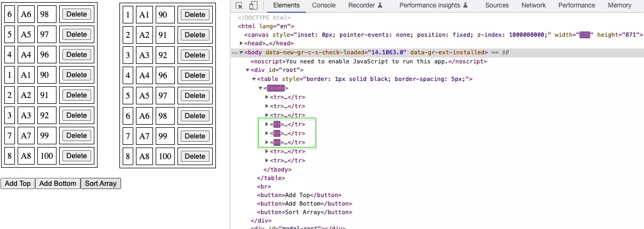Click cell A6 in the left table
Image resolution: width=644 pixels, height=229 pixels.
point(26,14)
